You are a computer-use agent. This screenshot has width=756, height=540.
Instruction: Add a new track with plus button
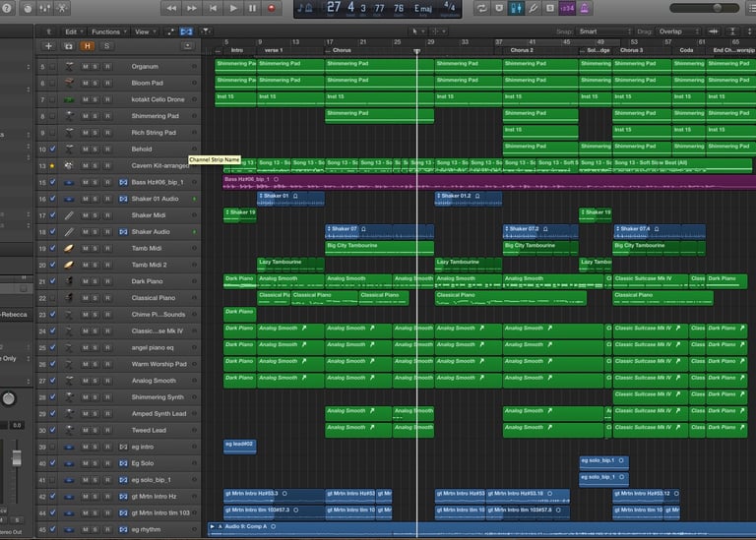(x=48, y=46)
